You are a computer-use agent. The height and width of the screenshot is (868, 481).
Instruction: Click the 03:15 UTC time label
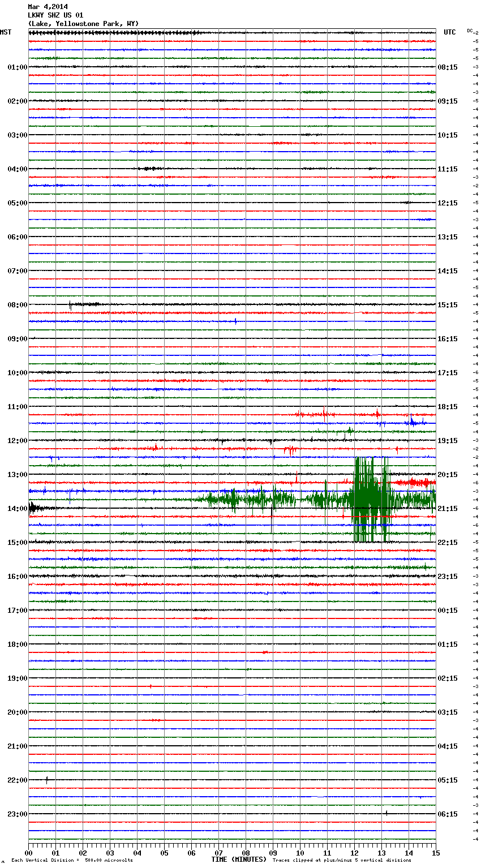(448, 712)
